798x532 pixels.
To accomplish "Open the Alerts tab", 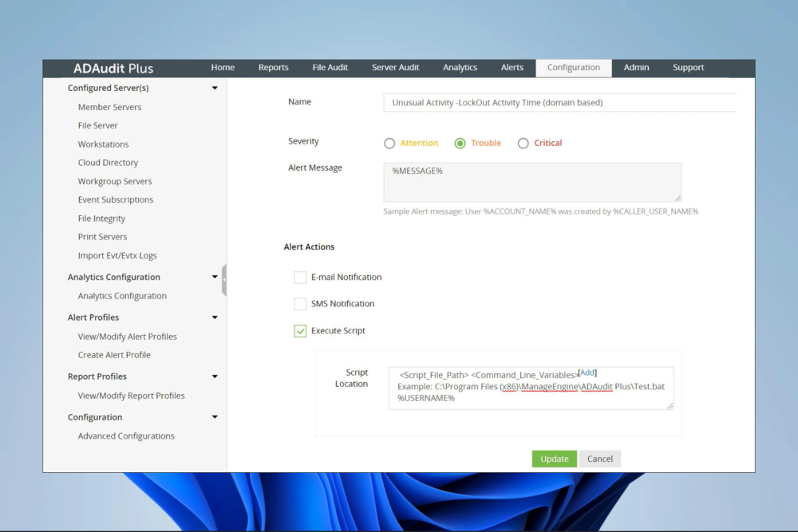I will [512, 67].
